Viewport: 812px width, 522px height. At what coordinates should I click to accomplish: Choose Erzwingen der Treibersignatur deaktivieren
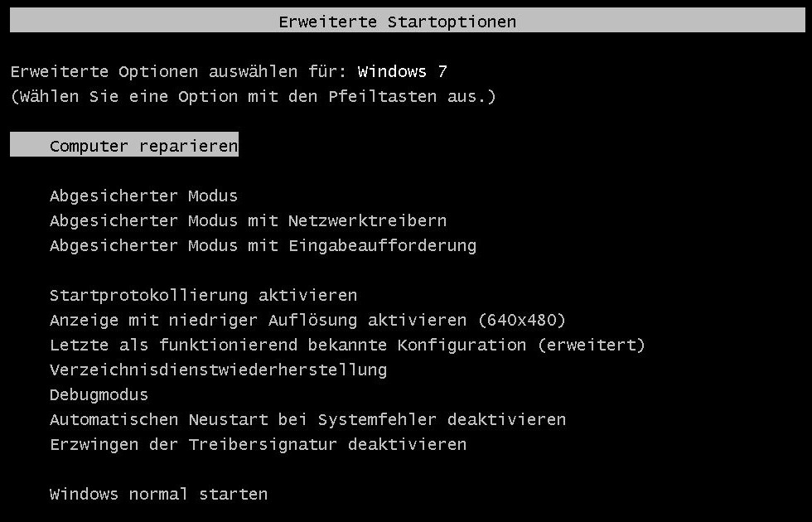click(x=257, y=445)
